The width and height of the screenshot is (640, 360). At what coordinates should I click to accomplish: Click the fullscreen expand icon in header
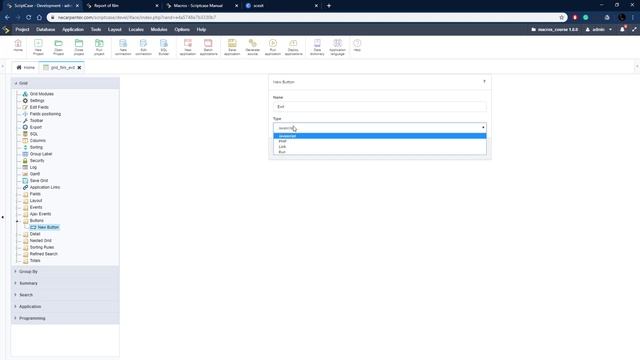[x=634, y=29]
